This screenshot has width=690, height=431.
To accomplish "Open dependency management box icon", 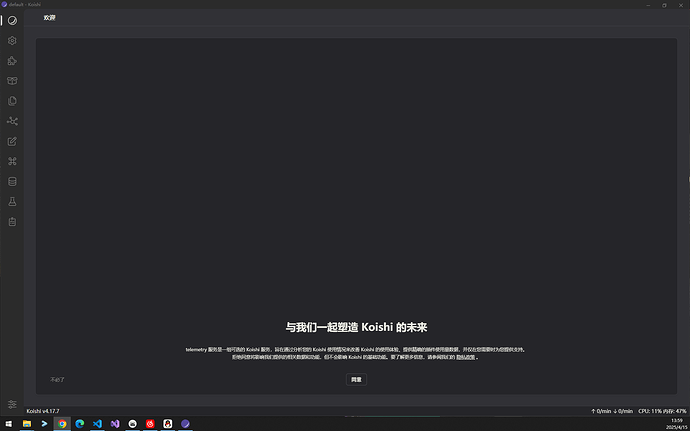I will [12, 81].
